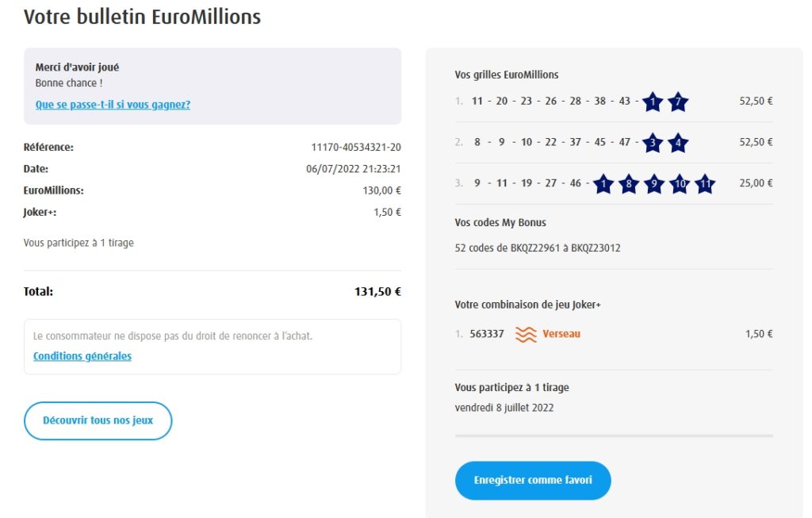The height and width of the screenshot is (518, 812).
Task: Click the "Votre bulletin EuroMillions" heading
Action: pyautogui.click(x=142, y=17)
